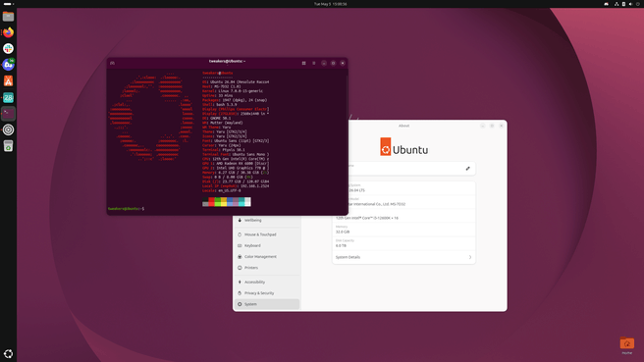Image resolution: width=644 pixels, height=362 pixels.
Task: Click the terminal prompt line at bottom
Action: 126,209
